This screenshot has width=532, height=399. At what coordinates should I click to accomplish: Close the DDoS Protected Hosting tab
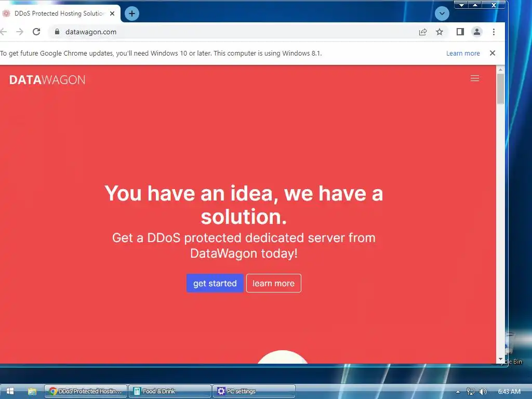pyautogui.click(x=112, y=14)
